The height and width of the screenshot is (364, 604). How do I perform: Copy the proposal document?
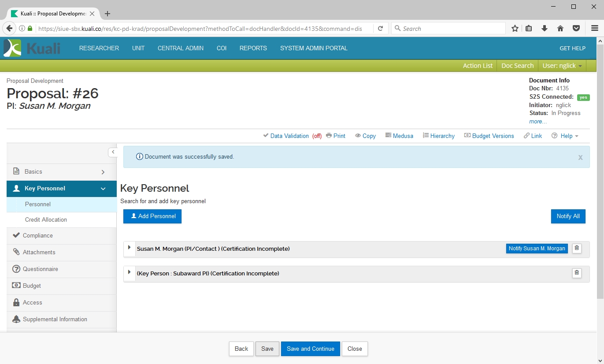365,136
